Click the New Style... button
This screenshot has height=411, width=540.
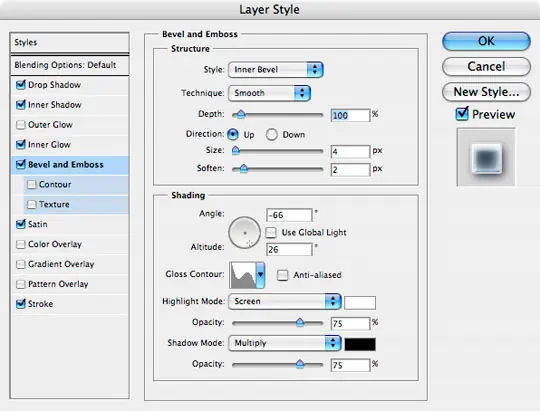tap(486, 92)
